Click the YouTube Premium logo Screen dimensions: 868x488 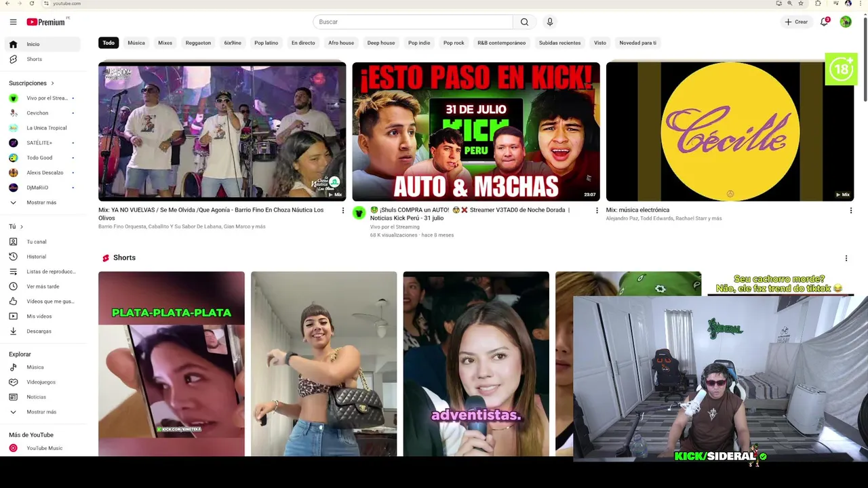(46, 22)
